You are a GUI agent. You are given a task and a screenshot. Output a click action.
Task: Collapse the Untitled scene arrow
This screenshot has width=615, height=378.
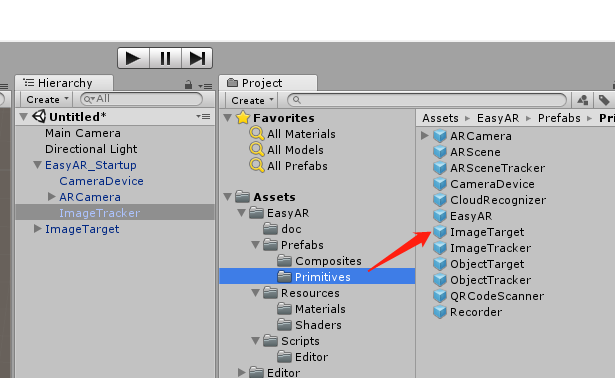(x=24, y=117)
